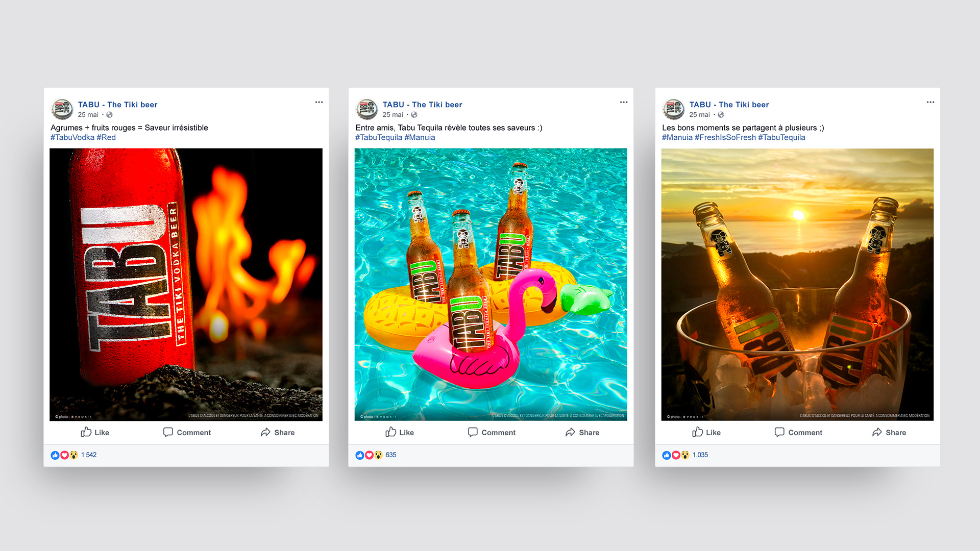
Task: Open TABU page avatar in first post
Action: pyautogui.click(x=62, y=109)
